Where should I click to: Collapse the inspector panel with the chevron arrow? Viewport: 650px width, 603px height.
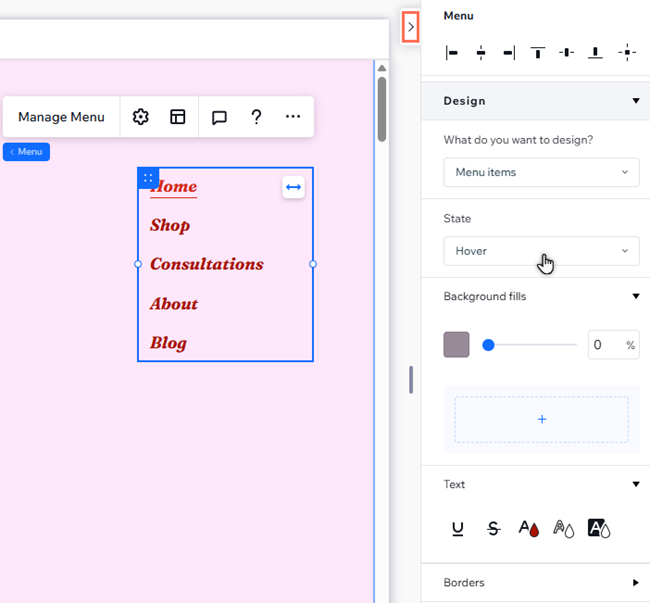tap(410, 27)
